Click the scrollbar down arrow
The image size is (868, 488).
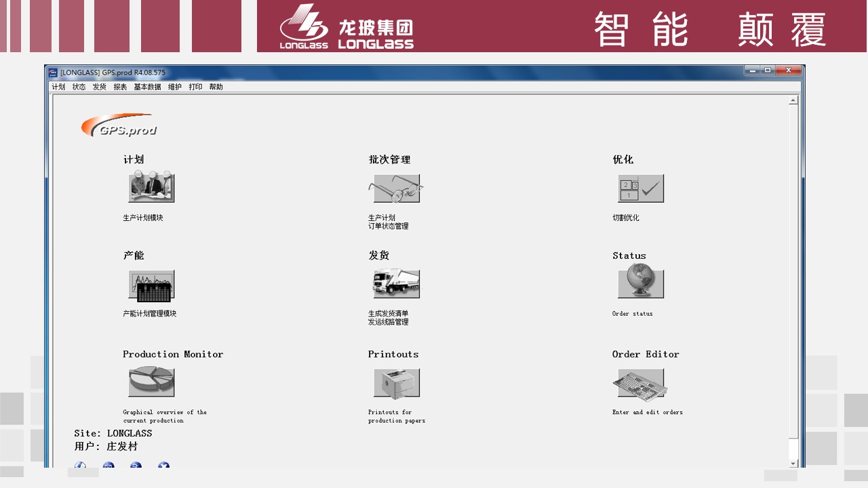(x=793, y=464)
